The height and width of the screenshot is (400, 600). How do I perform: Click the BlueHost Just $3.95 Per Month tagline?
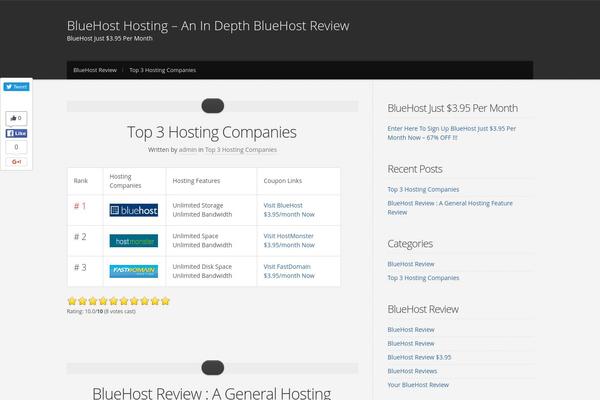pyautogui.click(x=109, y=38)
